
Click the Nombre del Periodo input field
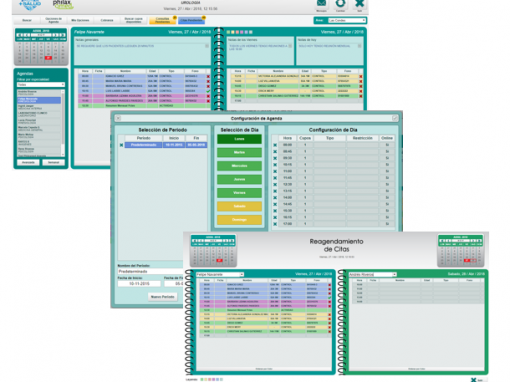(150, 271)
